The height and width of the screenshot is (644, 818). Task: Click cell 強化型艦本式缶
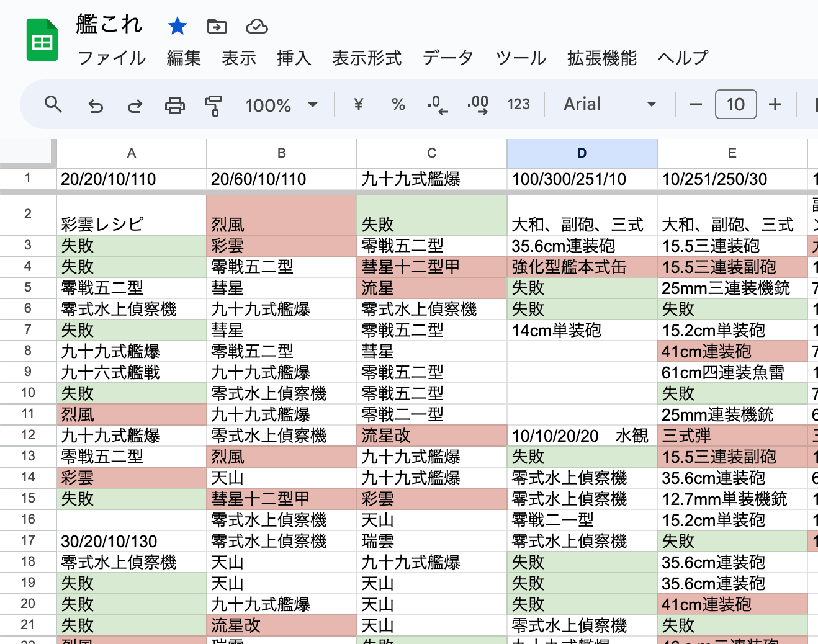[x=582, y=267]
